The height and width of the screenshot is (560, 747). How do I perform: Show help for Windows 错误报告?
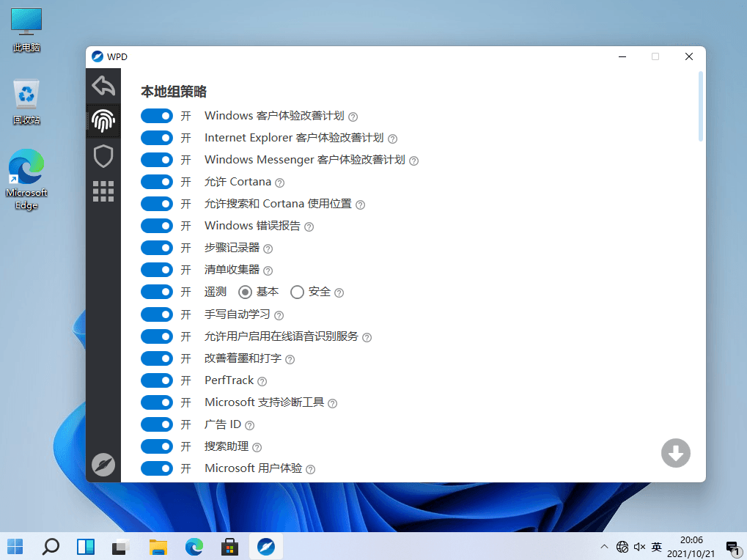[309, 226]
